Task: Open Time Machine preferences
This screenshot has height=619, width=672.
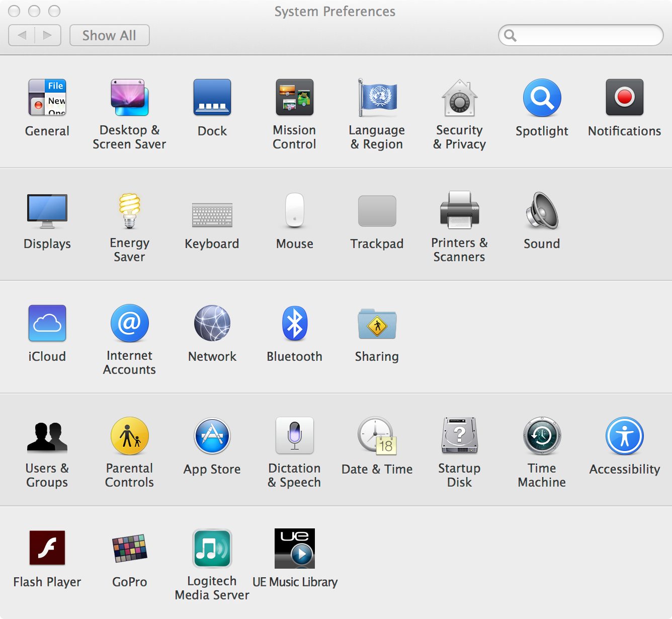Action: coord(542,436)
